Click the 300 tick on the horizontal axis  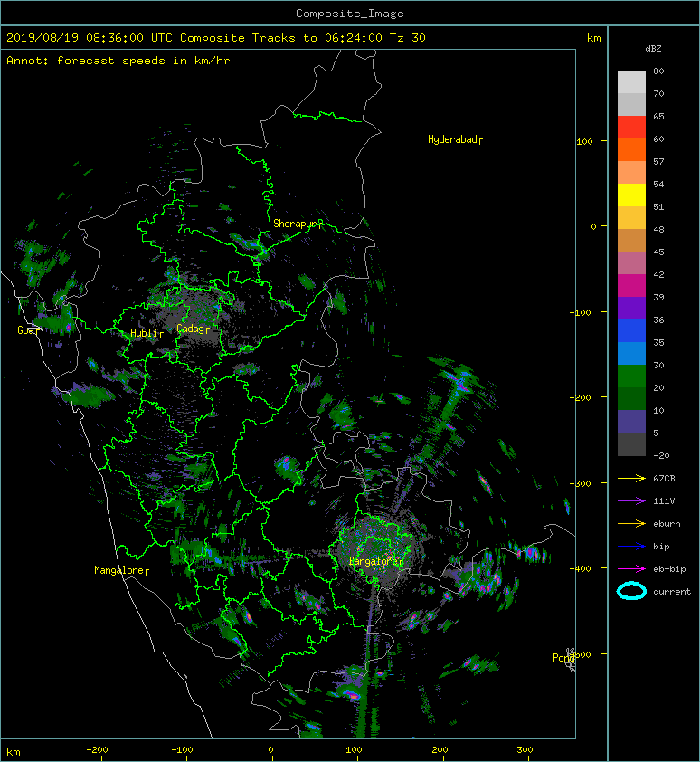pyautogui.click(x=525, y=750)
